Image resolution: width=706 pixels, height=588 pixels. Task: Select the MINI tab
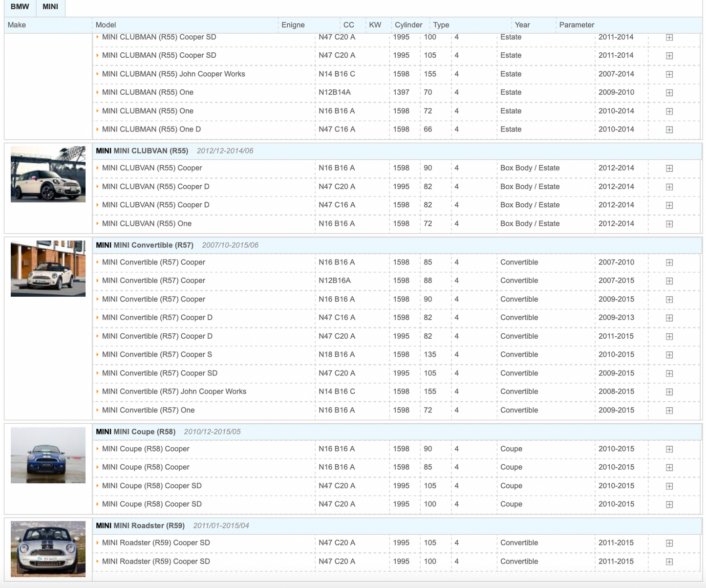[50, 7]
